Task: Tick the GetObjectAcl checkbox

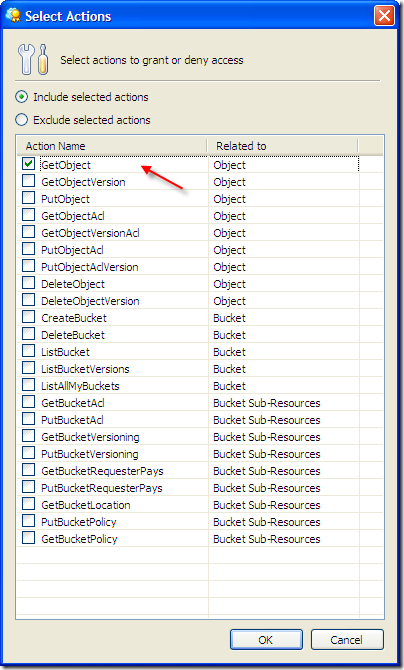Action: pyautogui.click(x=29, y=215)
